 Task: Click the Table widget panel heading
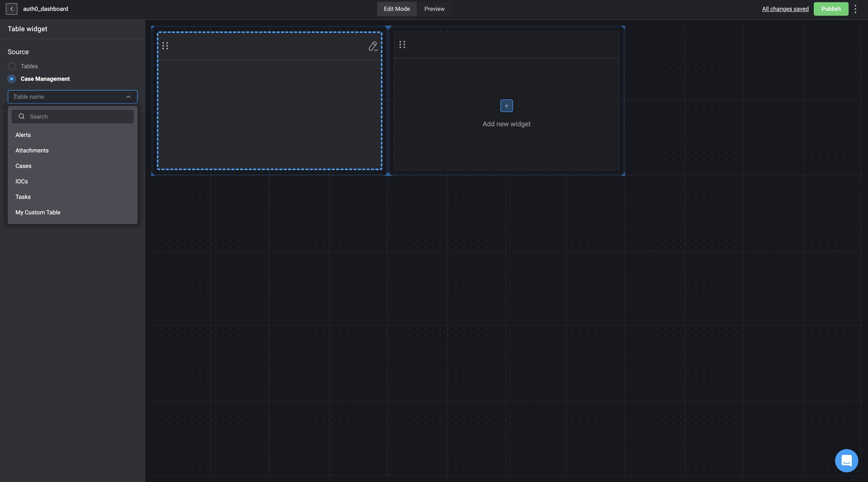point(27,29)
